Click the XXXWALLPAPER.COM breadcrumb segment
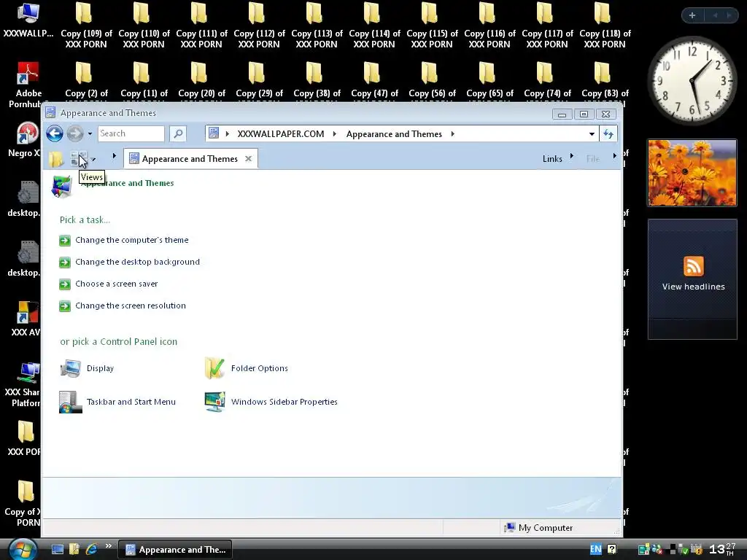This screenshot has height=560, width=747. (x=281, y=134)
